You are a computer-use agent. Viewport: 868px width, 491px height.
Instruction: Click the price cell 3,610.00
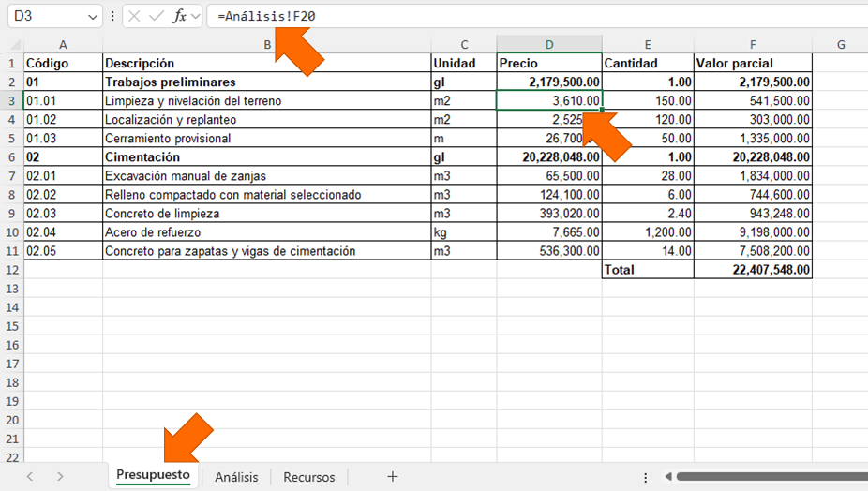549,101
